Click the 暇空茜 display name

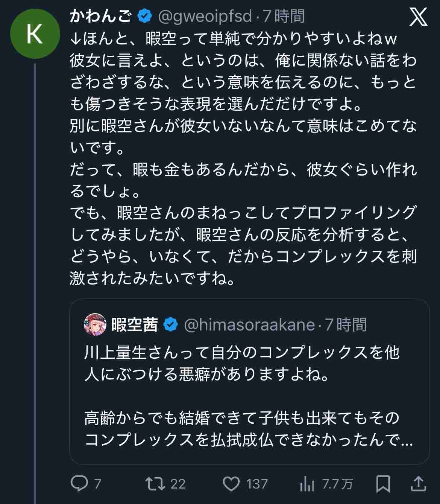[134, 324]
